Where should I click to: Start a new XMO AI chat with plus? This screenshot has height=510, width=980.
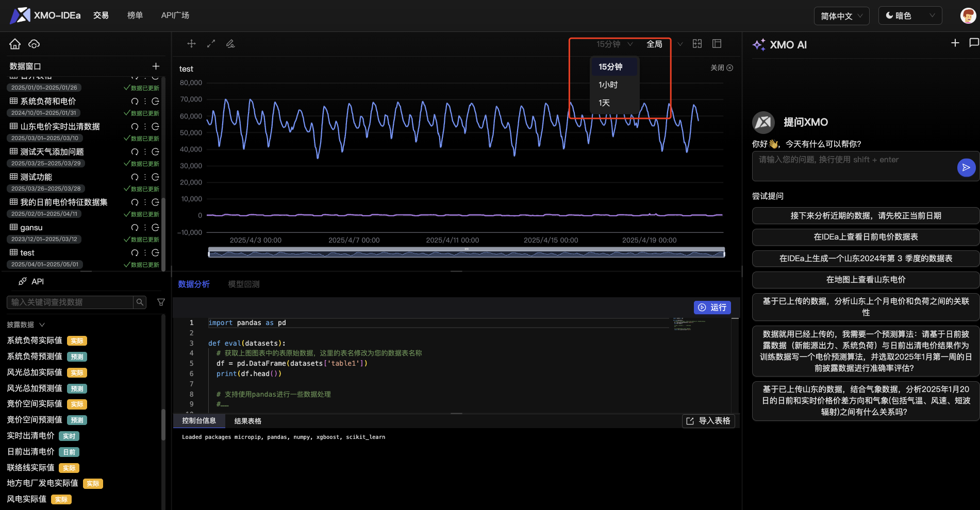pos(955,43)
